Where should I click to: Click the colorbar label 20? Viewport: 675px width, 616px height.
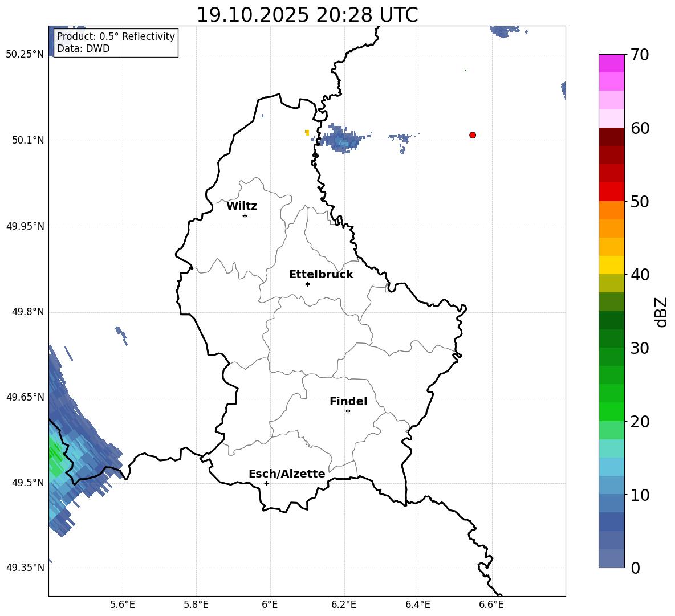pyautogui.click(x=639, y=422)
